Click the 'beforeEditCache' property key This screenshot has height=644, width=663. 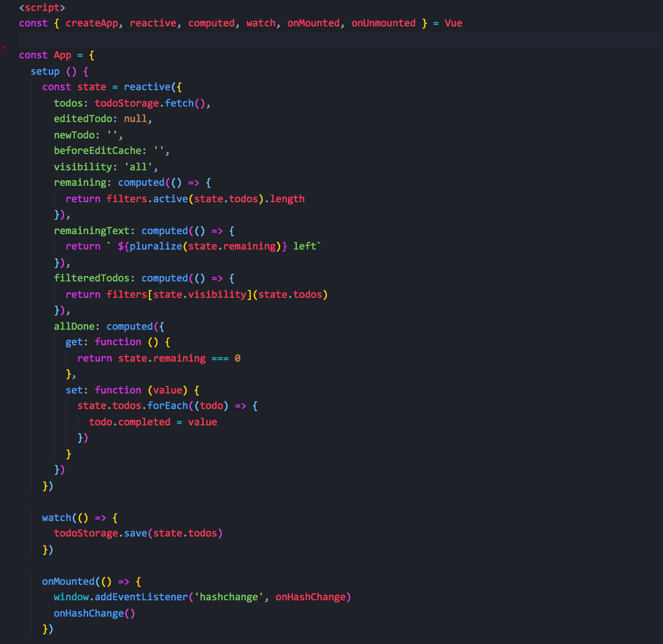pos(97,151)
